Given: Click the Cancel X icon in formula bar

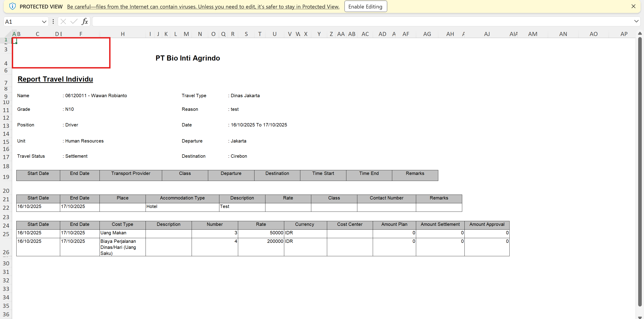Looking at the screenshot, I should 63,21.
